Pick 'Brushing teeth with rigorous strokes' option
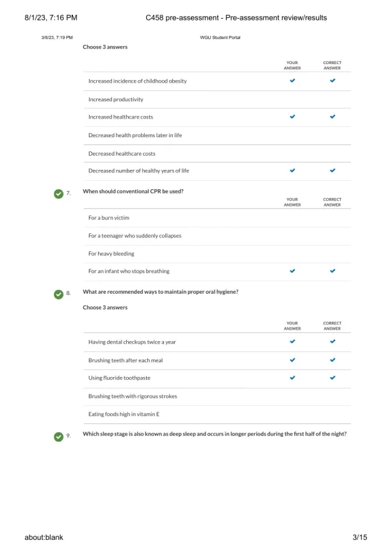Screen dimensions: 392x556 click(133, 396)
